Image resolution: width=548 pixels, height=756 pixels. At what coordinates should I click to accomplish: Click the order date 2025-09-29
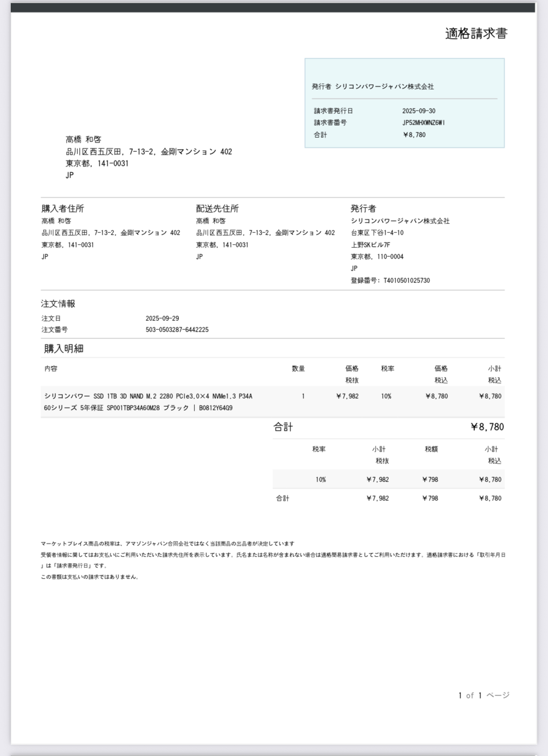(x=162, y=319)
